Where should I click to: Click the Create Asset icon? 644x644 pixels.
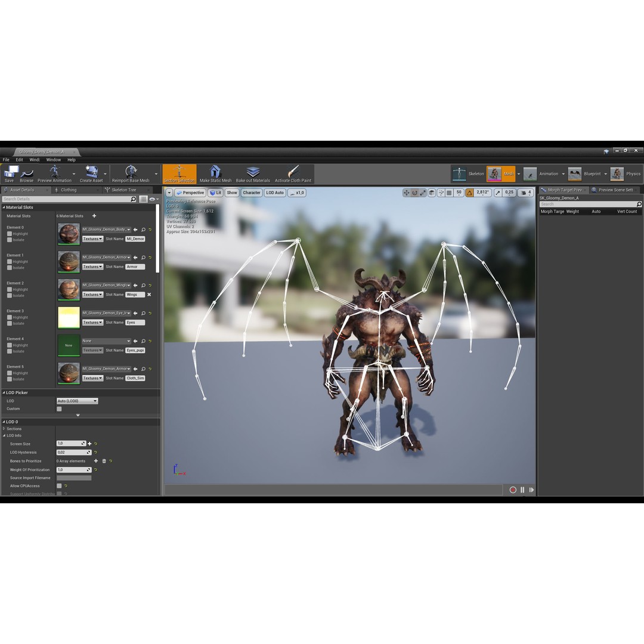[x=91, y=174]
